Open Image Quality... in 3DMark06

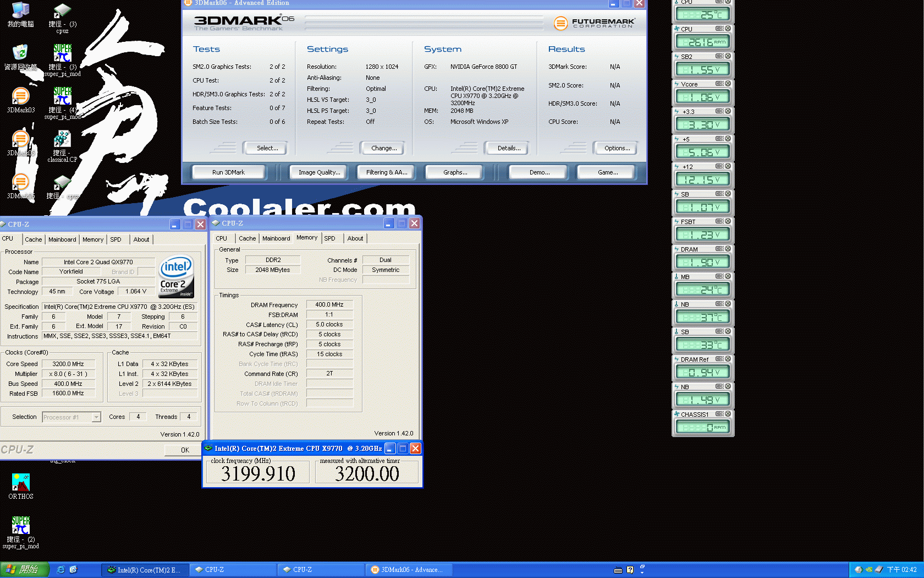coord(319,172)
